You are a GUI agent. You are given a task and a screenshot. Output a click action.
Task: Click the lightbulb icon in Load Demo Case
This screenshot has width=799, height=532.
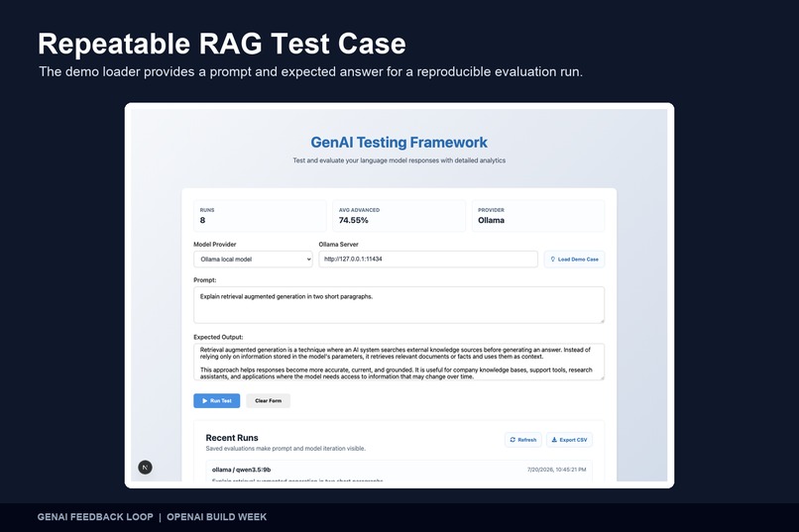click(553, 260)
